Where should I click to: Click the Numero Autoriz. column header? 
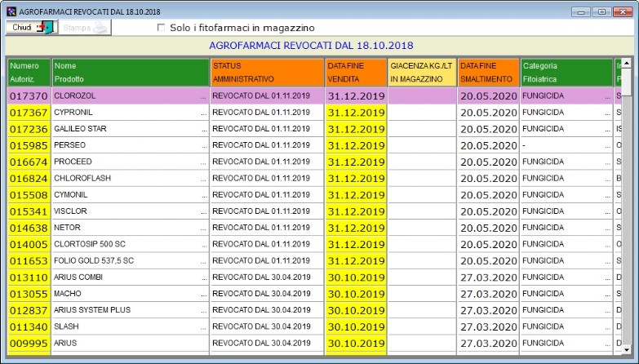pyautogui.click(x=29, y=73)
